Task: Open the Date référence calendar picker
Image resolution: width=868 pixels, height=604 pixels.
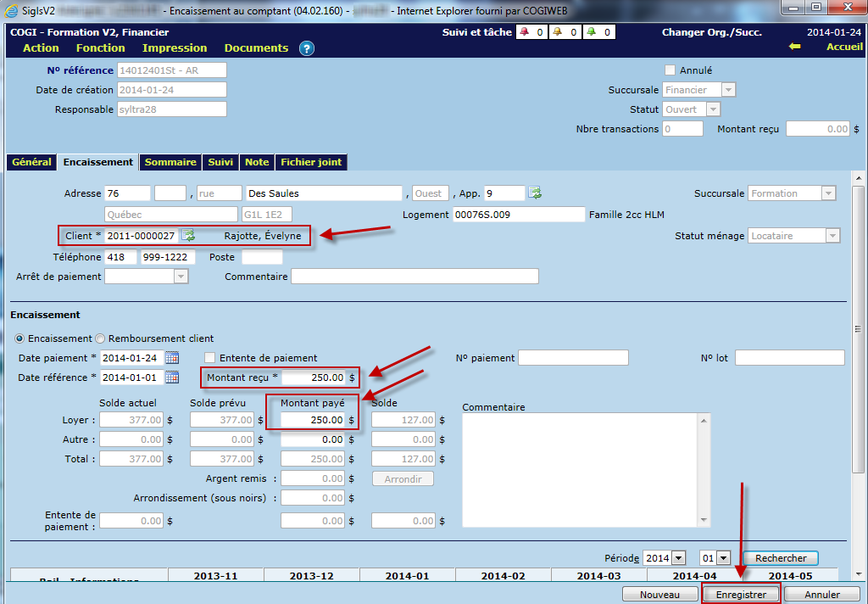Action: point(172,377)
